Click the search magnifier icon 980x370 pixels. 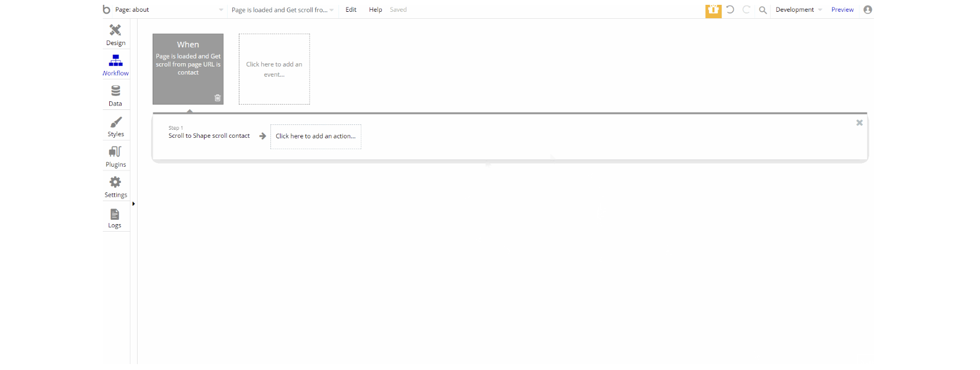click(763, 10)
